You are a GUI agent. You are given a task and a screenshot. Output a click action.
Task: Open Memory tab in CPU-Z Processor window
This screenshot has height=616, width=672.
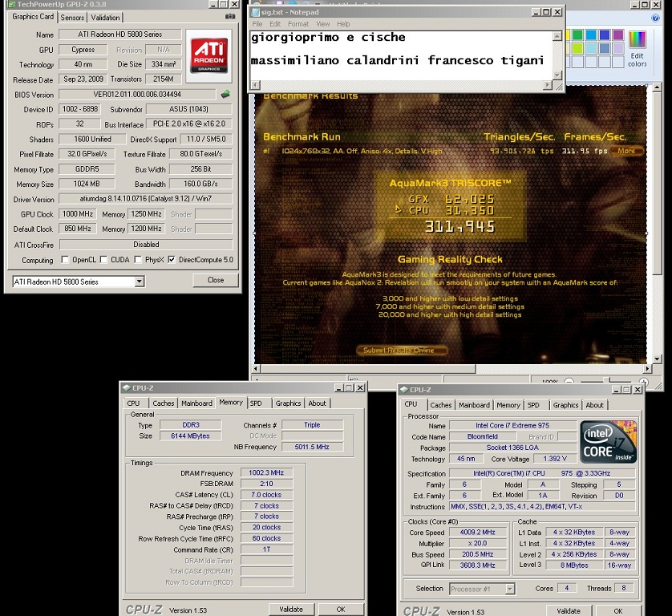(x=508, y=405)
